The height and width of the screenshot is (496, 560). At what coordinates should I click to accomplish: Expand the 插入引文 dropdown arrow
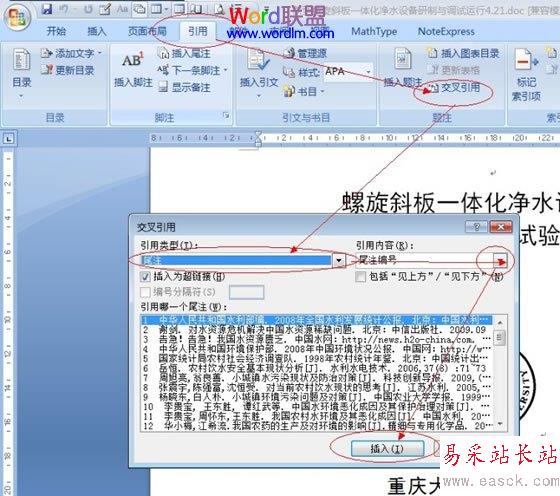point(259,96)
